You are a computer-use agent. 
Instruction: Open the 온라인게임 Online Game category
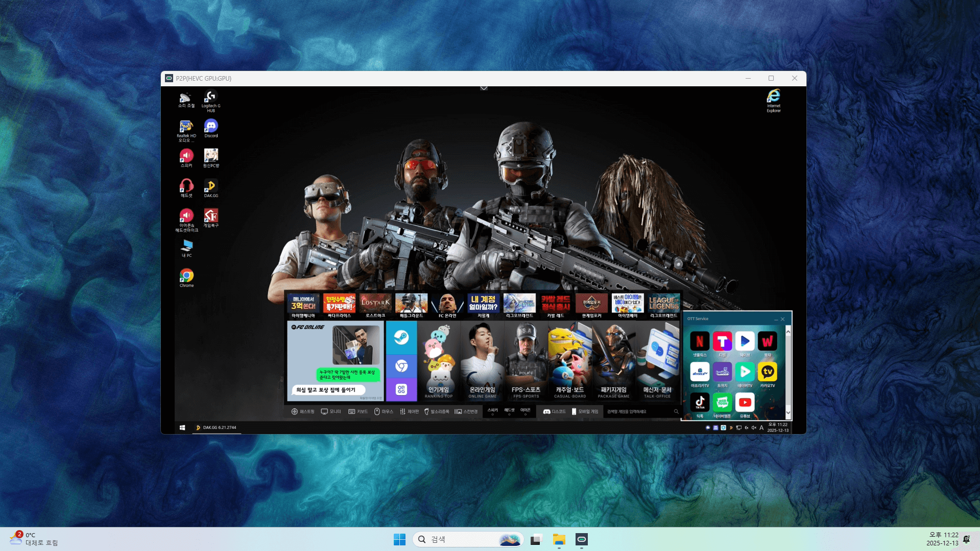click(x=482, y=362)
